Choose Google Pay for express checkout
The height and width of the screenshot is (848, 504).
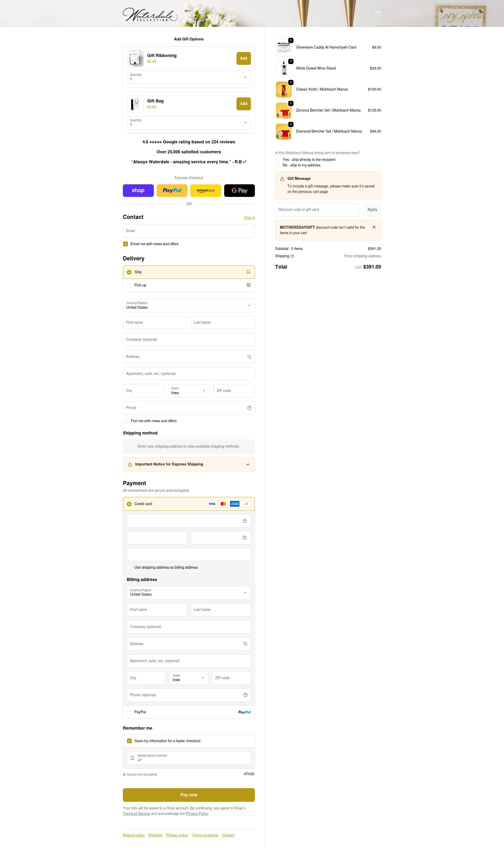(239, 191)
